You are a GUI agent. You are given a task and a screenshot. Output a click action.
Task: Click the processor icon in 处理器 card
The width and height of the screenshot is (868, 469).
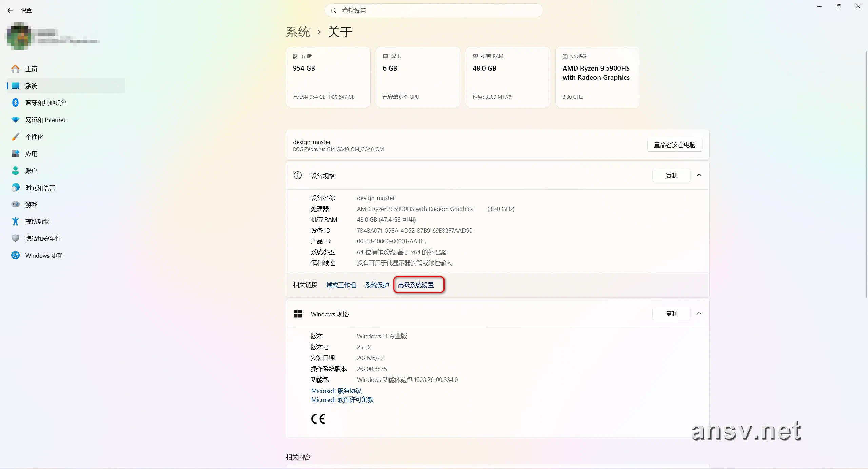pos(565,56)
